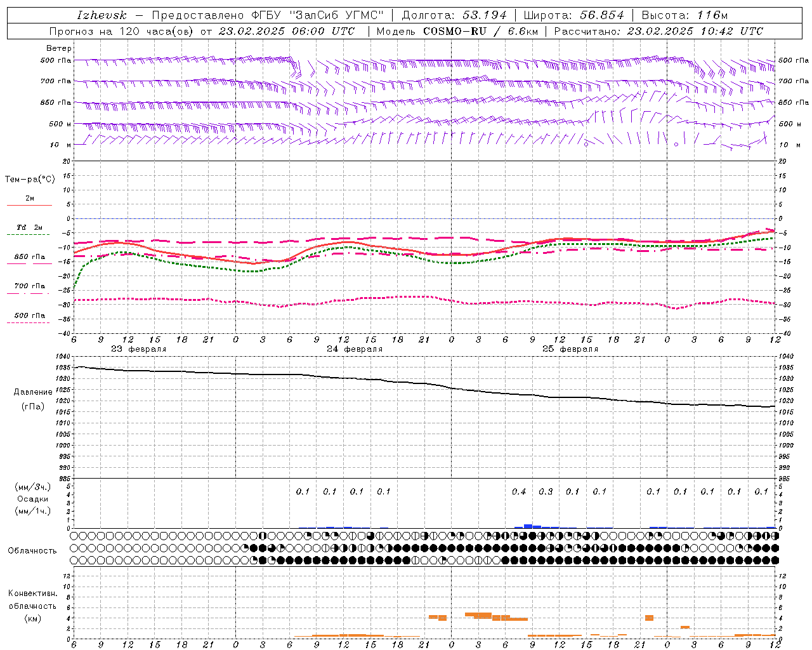Click the 'Давление' pressure panel label
812x650 pixels.
coord(33,392)
